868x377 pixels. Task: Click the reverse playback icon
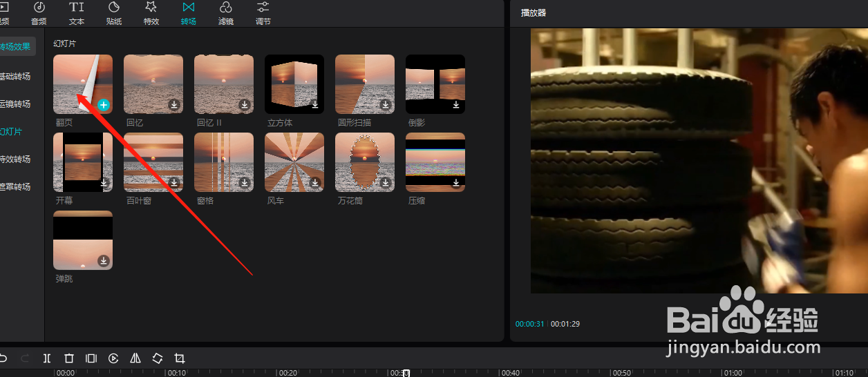tap(113, 358)
